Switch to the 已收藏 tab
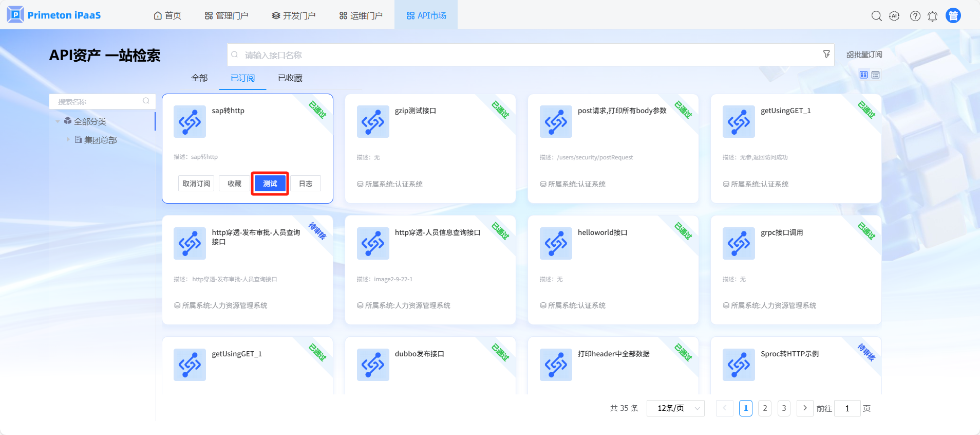 290,78
